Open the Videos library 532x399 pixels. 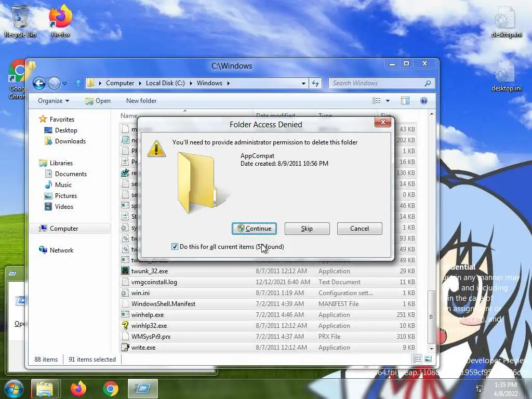point(64,207)
